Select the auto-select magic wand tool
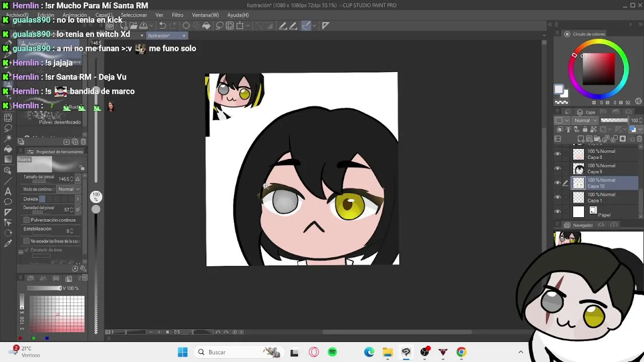Viewport: 644px width, 362px height. click(8, 138)
